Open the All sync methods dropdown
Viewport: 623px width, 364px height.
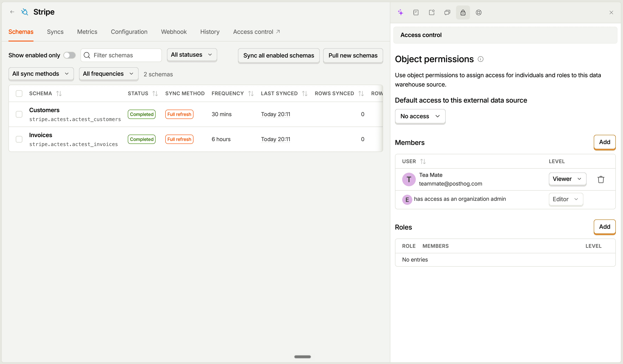[41, 74]
